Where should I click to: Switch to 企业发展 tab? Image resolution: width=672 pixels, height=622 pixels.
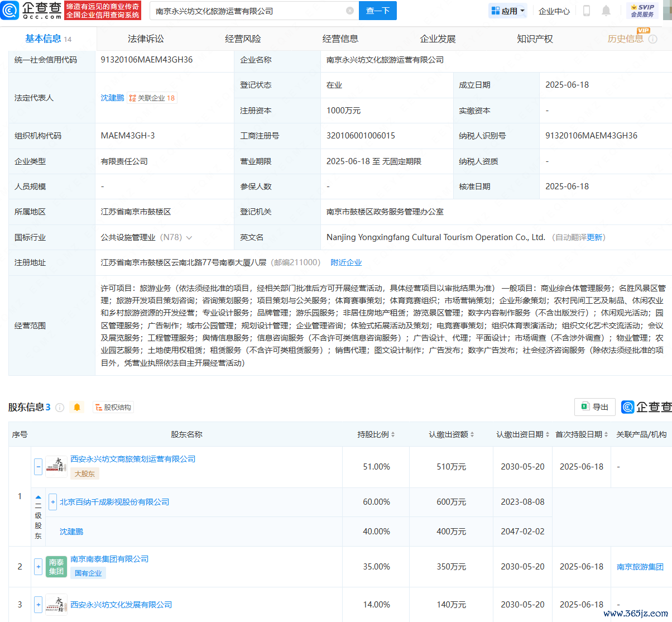click(438, 39)
